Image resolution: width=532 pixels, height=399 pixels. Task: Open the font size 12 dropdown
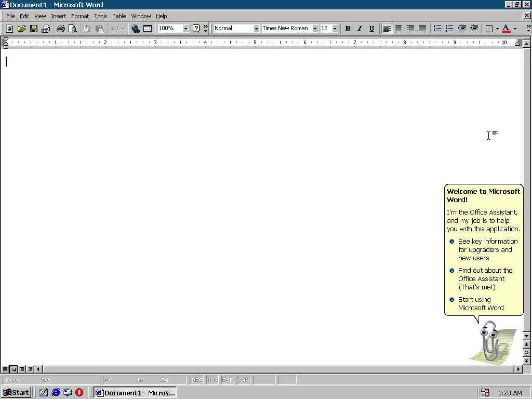coord(335,29)
